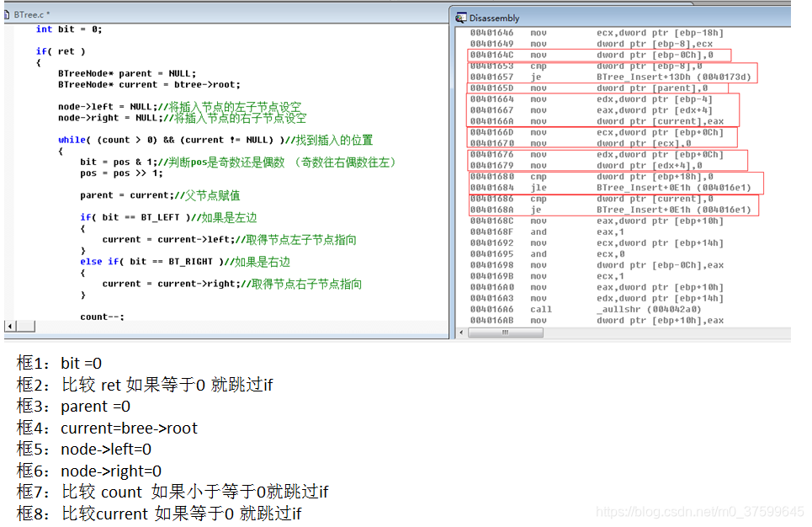Click disassembly line at 00401692
The width and height of the screenshot is (812, 527).
coord(597,243)
